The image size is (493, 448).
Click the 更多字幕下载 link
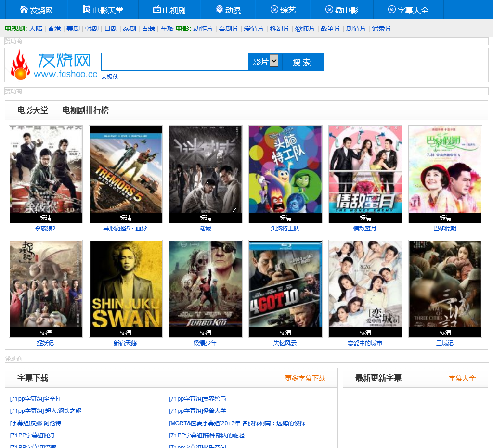[305, 378]
